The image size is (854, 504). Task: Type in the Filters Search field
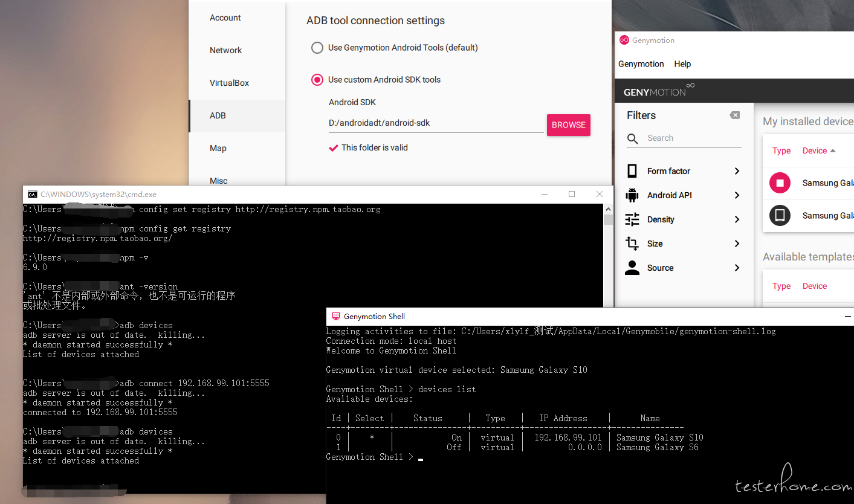[x=693, y=138]
